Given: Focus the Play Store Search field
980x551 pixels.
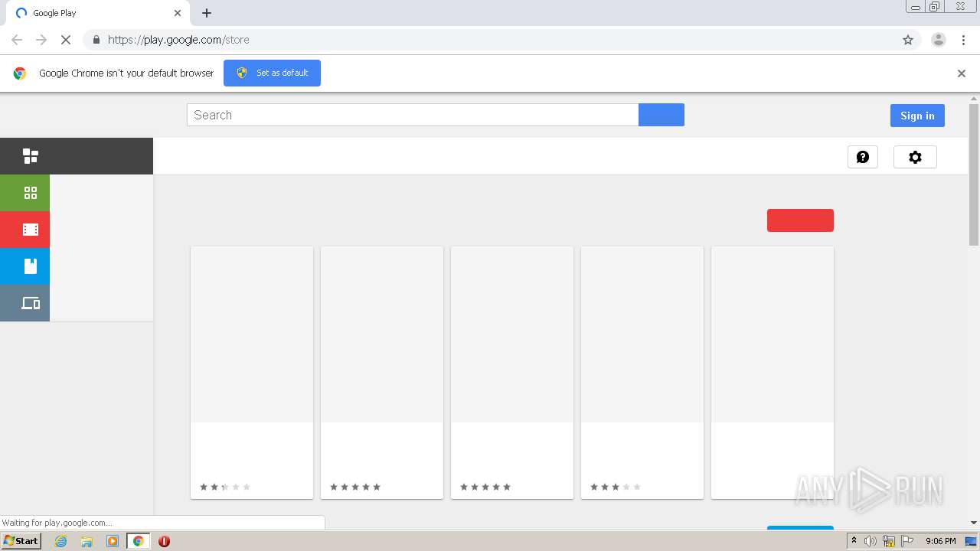Looking at the screenshot, I should (413, 115).
